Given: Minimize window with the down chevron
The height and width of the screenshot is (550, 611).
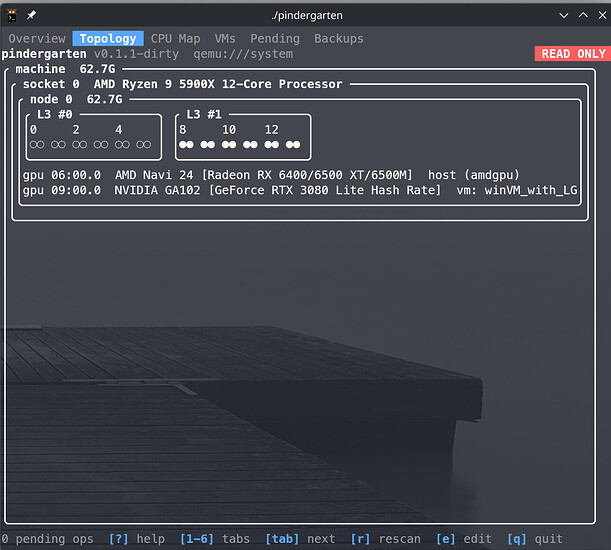Looking at the screenshot, I should 563,15.
